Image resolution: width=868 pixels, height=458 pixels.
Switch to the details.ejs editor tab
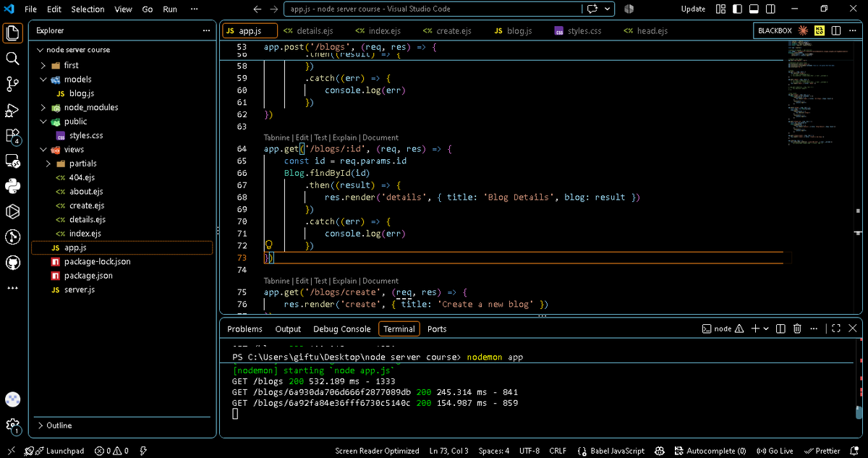[309, 31]
